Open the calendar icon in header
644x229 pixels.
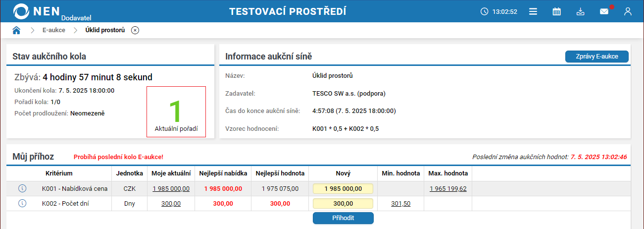(x=557, y=11)
